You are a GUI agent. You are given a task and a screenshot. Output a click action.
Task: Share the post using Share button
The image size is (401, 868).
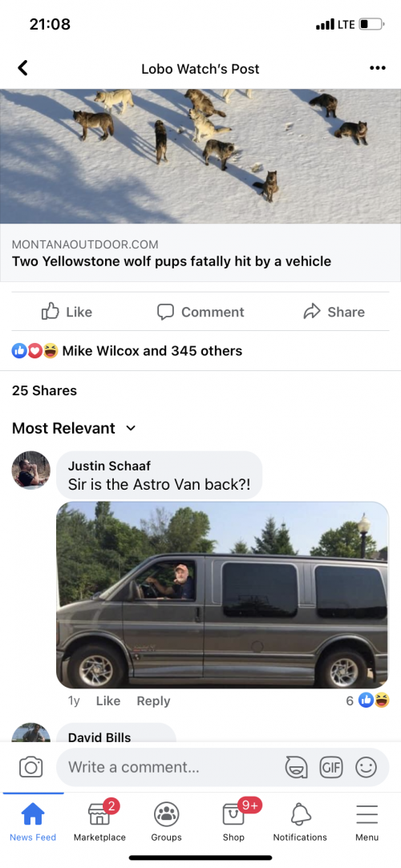tap(334, 312)
